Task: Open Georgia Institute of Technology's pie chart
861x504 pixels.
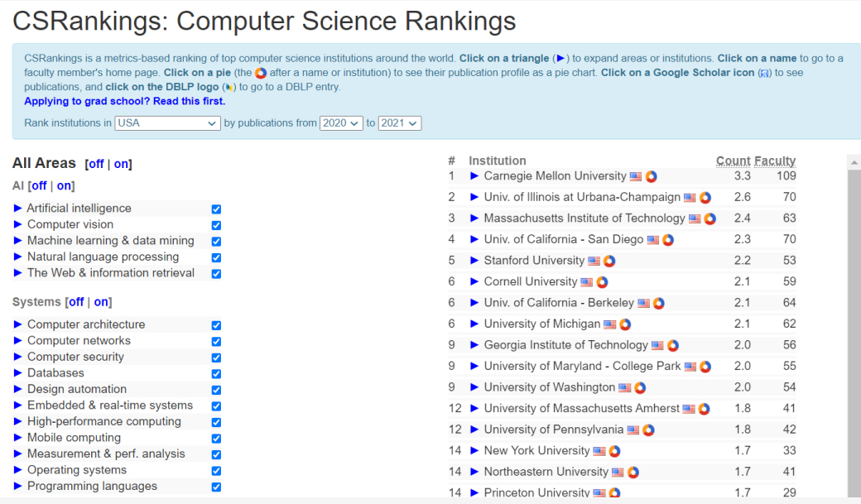Action: pos(673,345)
